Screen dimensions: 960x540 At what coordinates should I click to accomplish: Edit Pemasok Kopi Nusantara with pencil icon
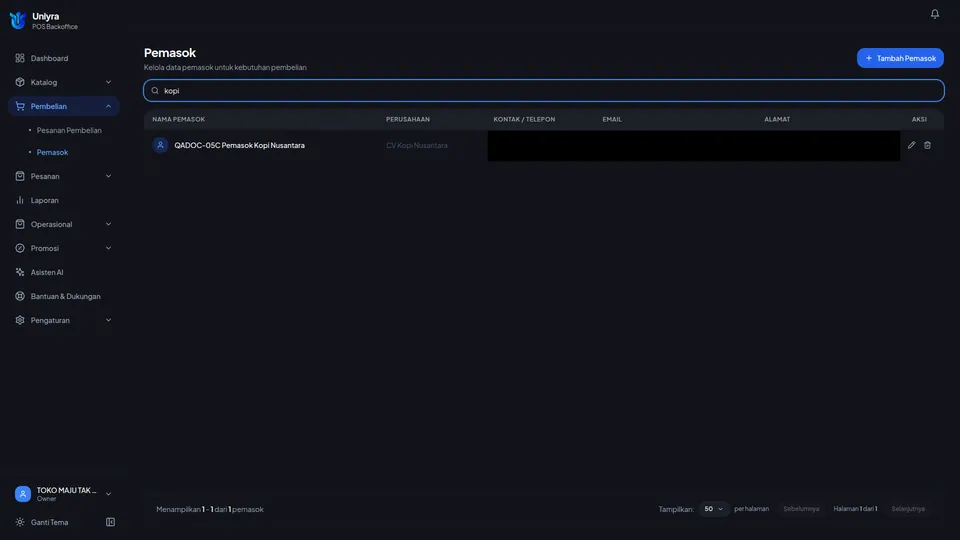click(x=911, y=145)
